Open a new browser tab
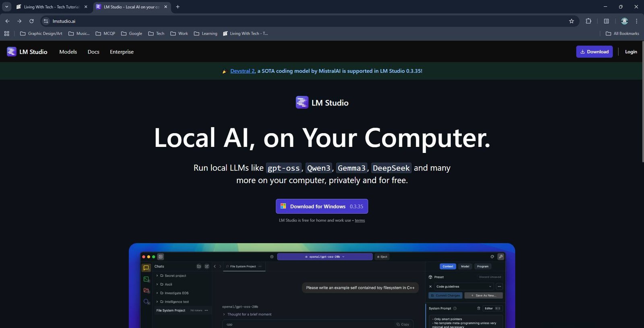This screenshot has height=328, width=644. pos(178,7)
